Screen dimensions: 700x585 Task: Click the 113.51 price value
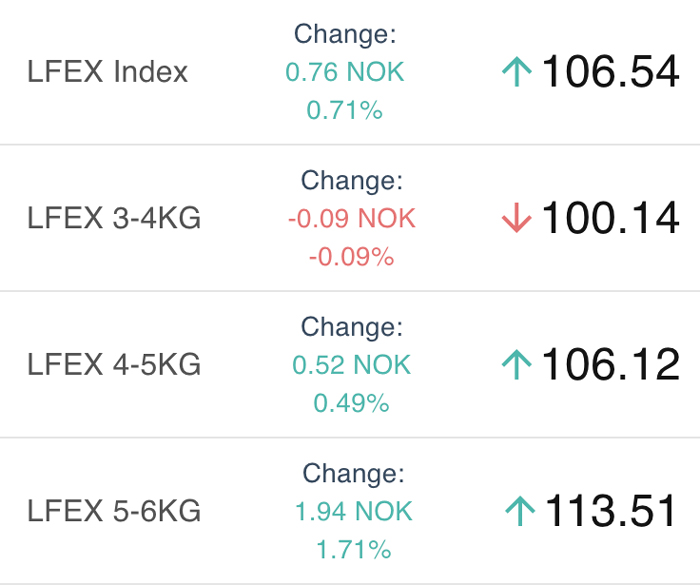click(612, 512)
